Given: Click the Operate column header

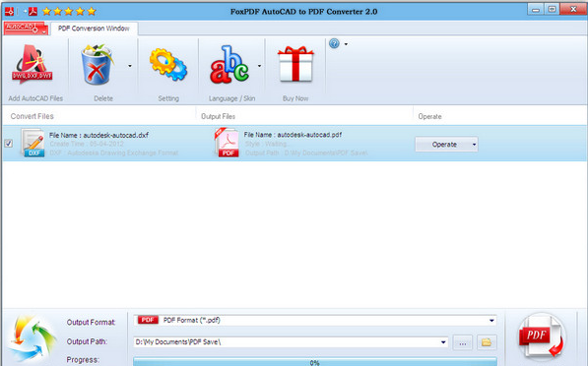Looking at the screenshot, I should (429, 116).
